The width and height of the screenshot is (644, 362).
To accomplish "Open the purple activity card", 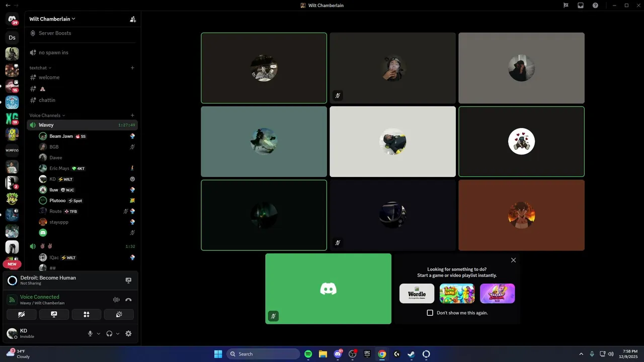I will (x=497, y=294).
